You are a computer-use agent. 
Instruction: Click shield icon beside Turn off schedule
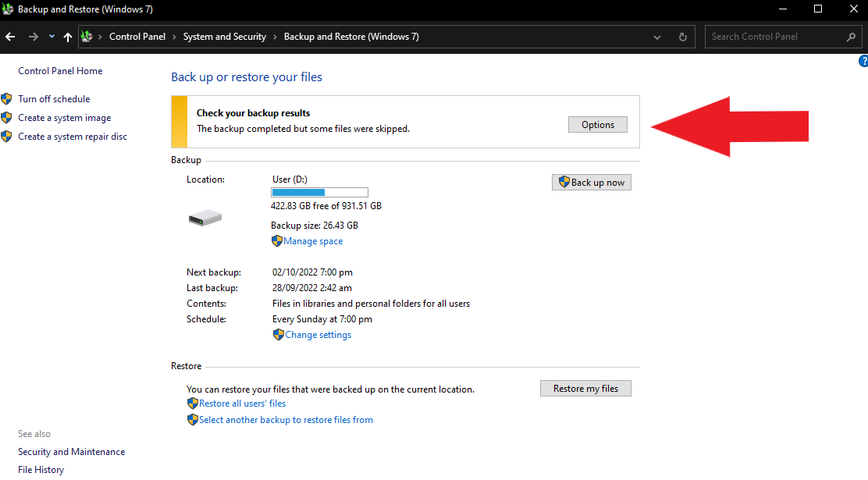point(7,99)
